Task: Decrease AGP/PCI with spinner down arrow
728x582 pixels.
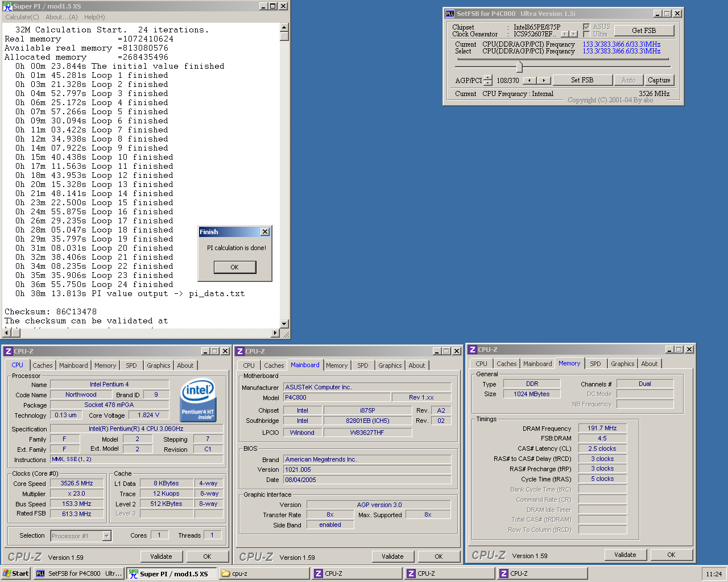Action: pyautogui.click(x=488, y=84)
